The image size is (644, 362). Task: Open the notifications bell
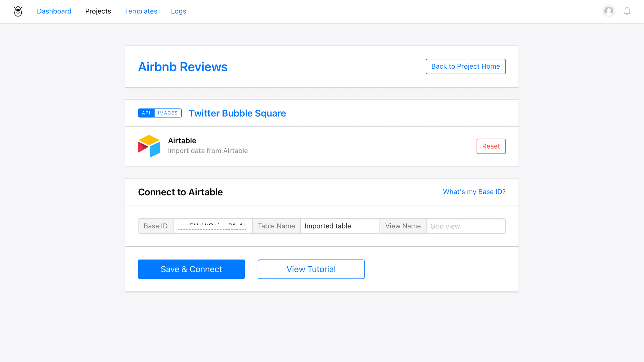pos(627,11)
